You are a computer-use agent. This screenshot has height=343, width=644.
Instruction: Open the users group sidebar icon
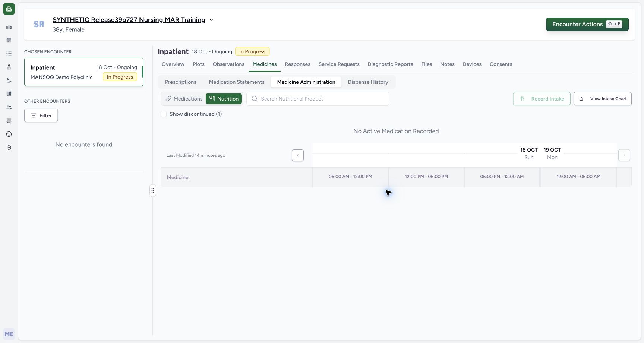[x=9, y=107]
